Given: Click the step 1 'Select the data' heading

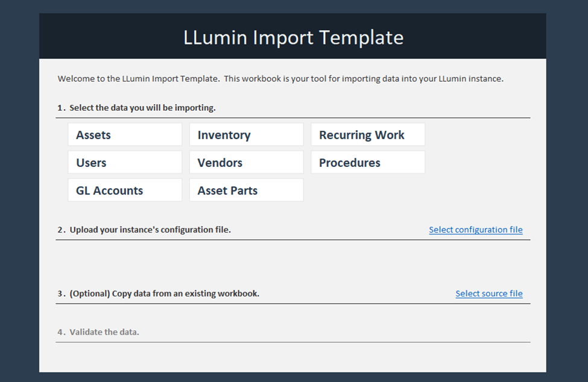Looking at the screenshot, I should pos(142,108).
